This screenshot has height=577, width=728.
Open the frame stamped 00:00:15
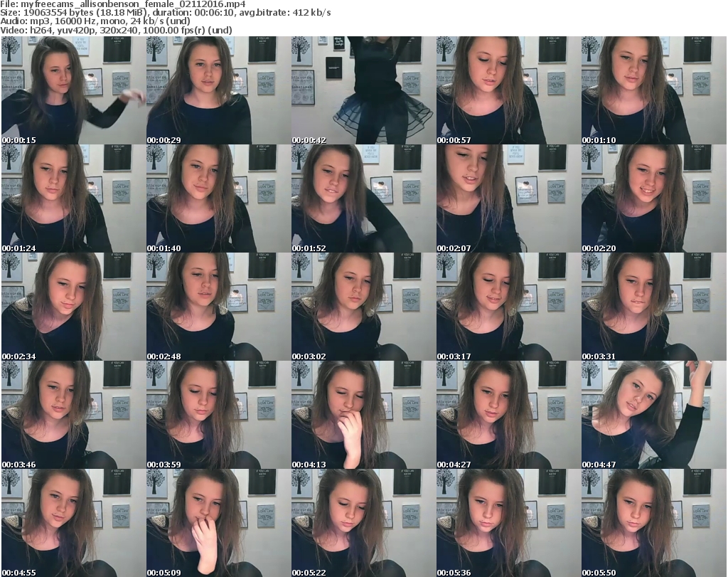(x=73, y=90)
